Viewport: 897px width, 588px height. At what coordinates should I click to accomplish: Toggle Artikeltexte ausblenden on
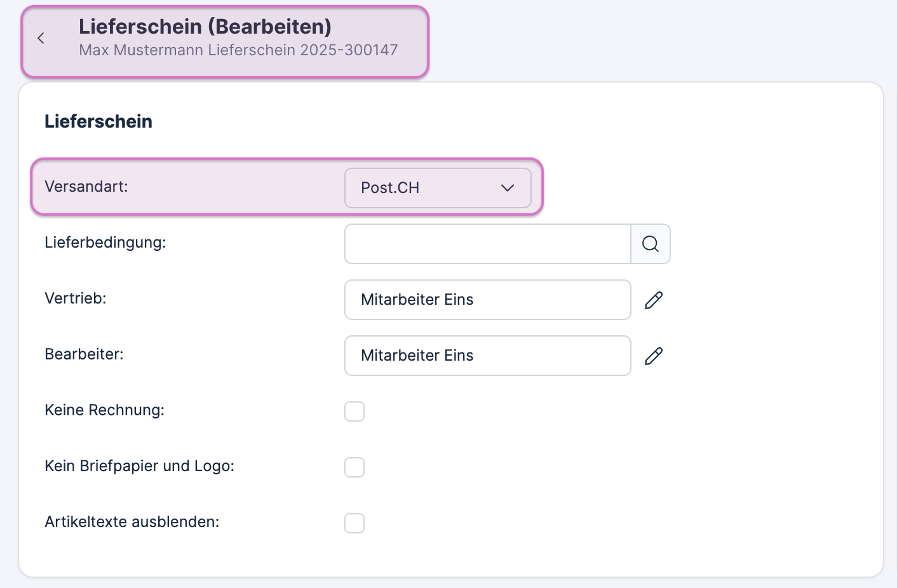click(x=354, y=523)
